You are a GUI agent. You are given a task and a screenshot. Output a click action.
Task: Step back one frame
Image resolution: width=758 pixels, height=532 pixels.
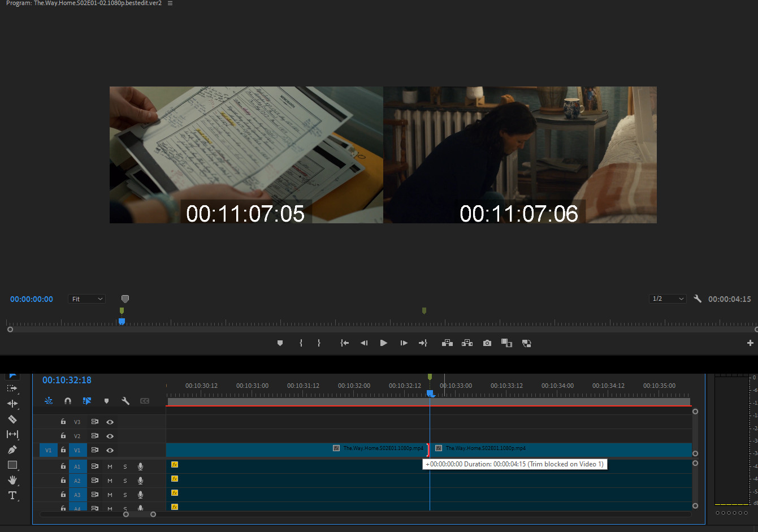click(364, 343)
